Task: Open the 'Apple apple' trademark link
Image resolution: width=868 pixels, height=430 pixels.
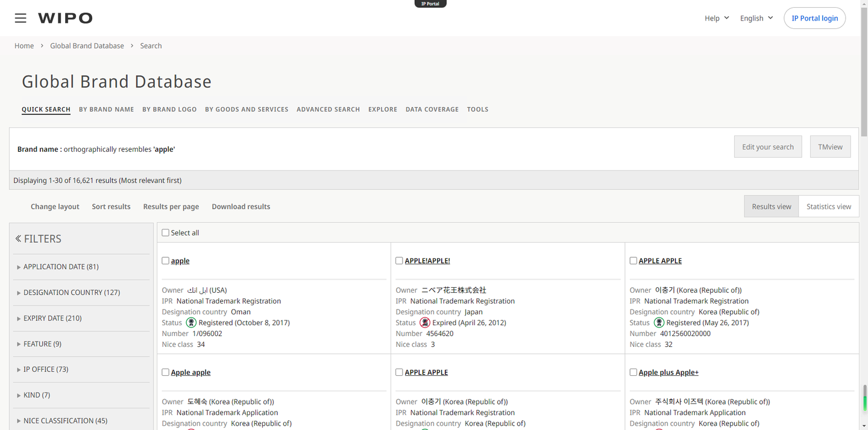Action: pos(190,372)
